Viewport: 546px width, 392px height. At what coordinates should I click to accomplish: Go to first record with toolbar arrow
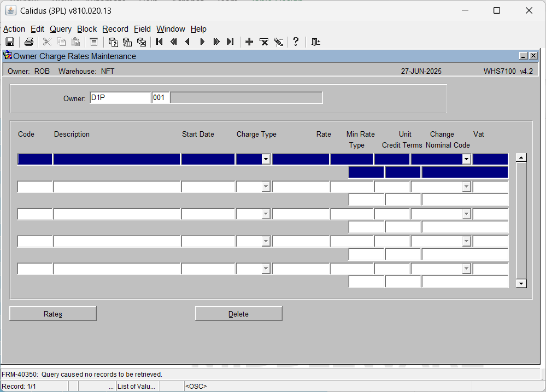[160, 42]
